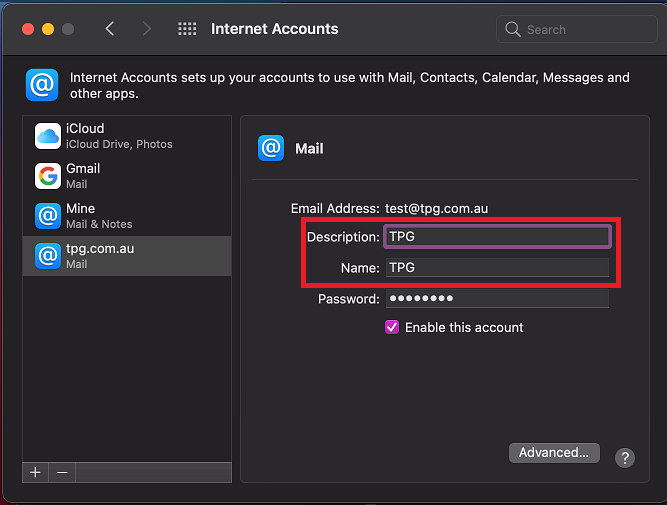Click the test@tpg.com.au email address

click(x=436, y=208)
